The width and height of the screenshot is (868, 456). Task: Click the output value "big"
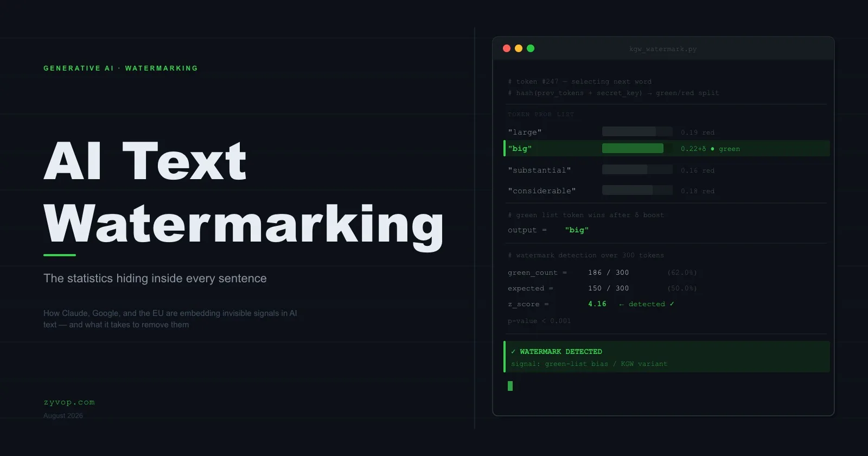[577, 230]
